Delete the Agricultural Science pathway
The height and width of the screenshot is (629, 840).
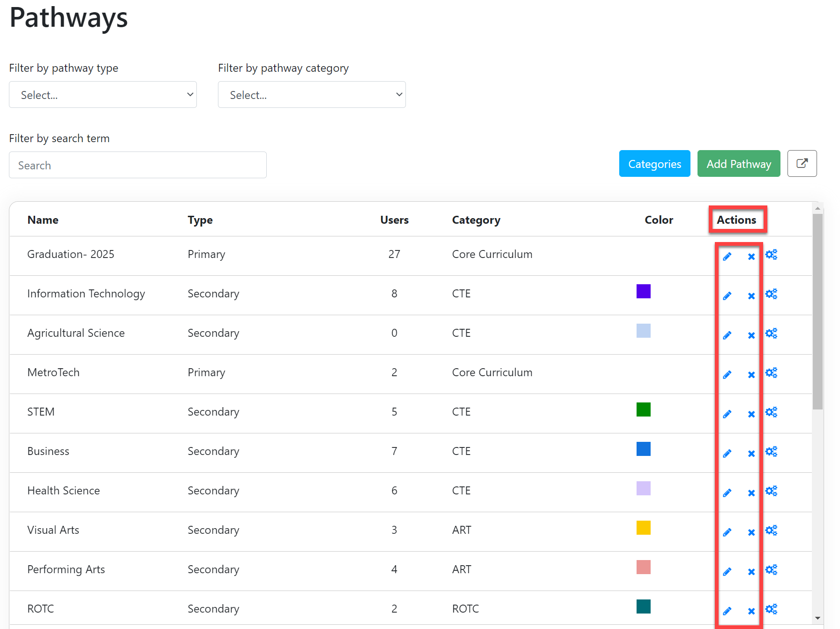point(751,335)
